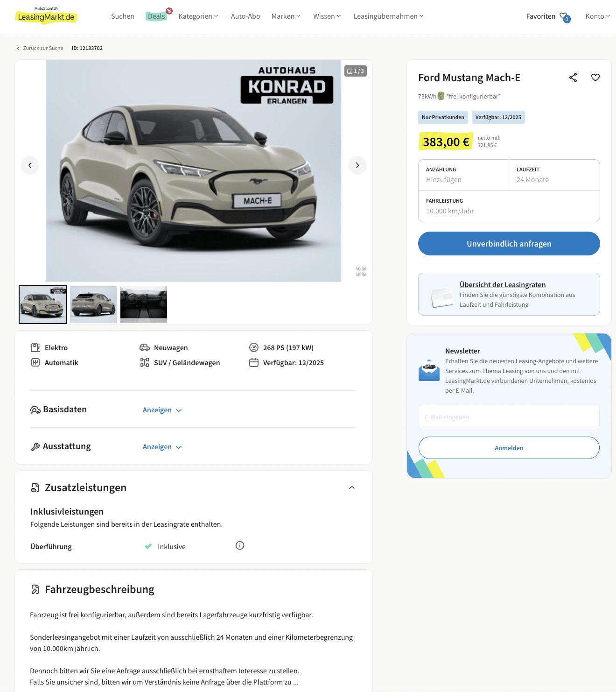The height and width of the screenshot is (692, 616).
Task: Select the rear-view car thumbnail
Action: 93,304
